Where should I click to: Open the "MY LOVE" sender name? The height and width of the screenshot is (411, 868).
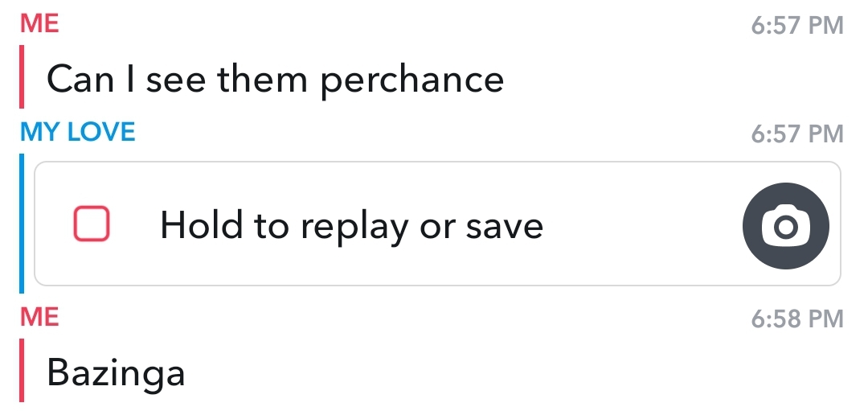[78, 132]
